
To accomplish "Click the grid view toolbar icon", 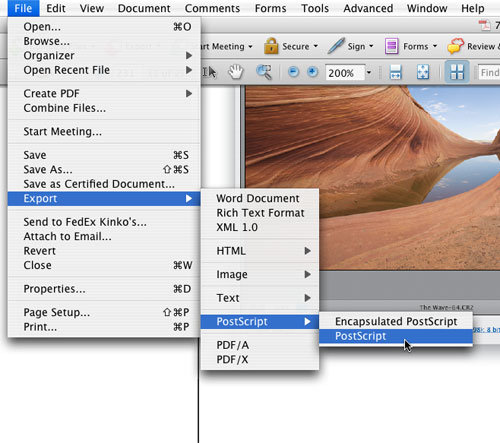I will click(457, 72).
